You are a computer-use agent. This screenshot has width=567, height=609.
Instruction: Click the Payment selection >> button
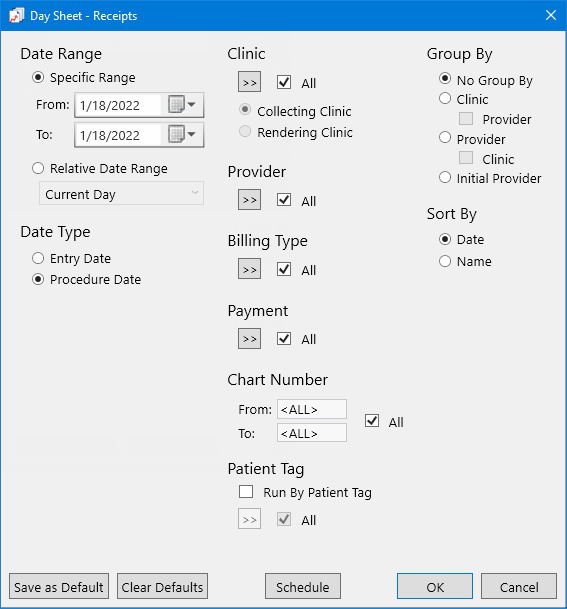pyautogui.click(x=249, y=339)
